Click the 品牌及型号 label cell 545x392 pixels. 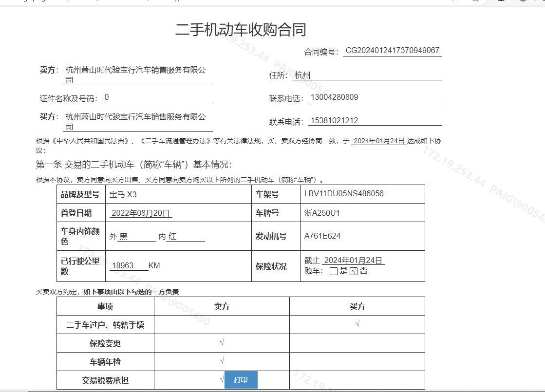pos(81,194)
